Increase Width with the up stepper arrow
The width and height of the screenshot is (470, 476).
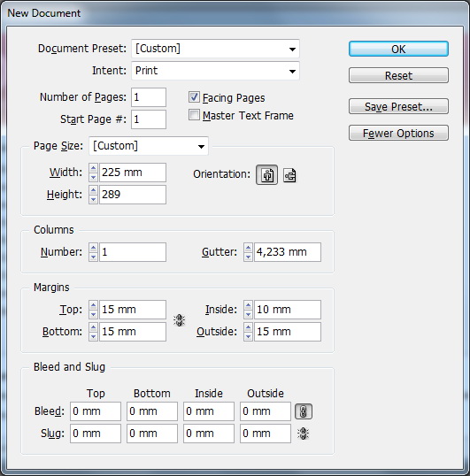click(x=93, y=168)
